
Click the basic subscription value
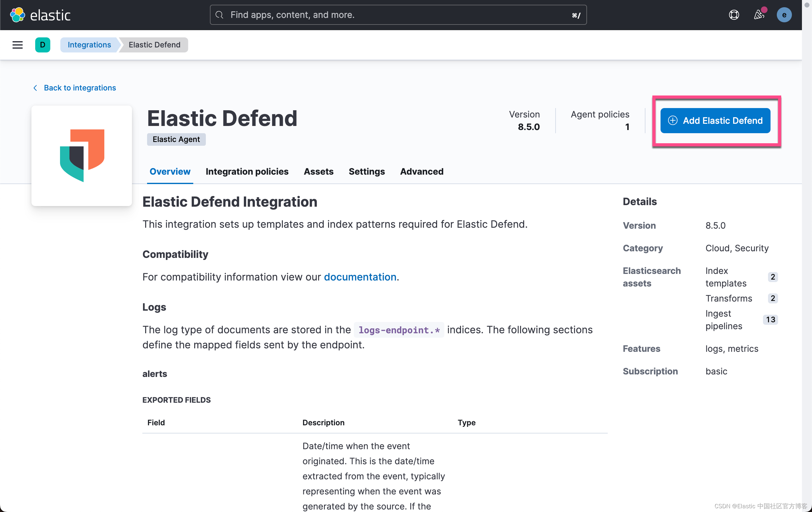[716, 371]
